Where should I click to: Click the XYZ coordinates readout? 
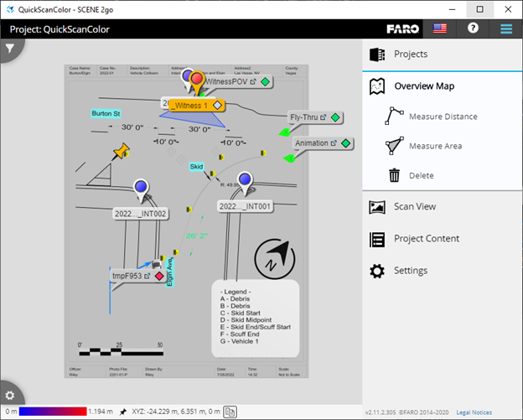pos(176,412)
